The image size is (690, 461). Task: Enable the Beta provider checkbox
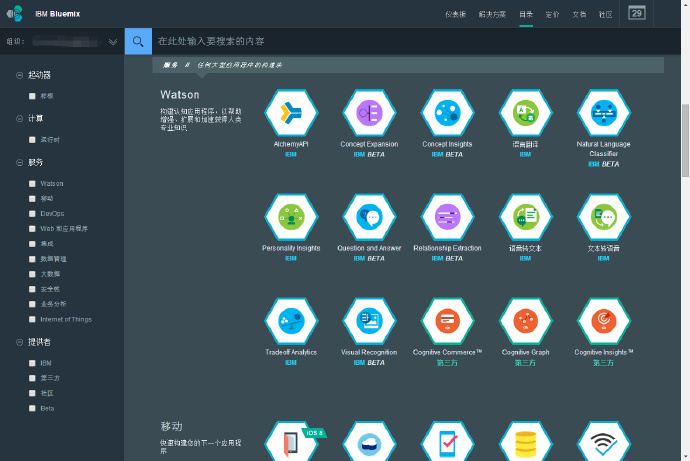32,408
